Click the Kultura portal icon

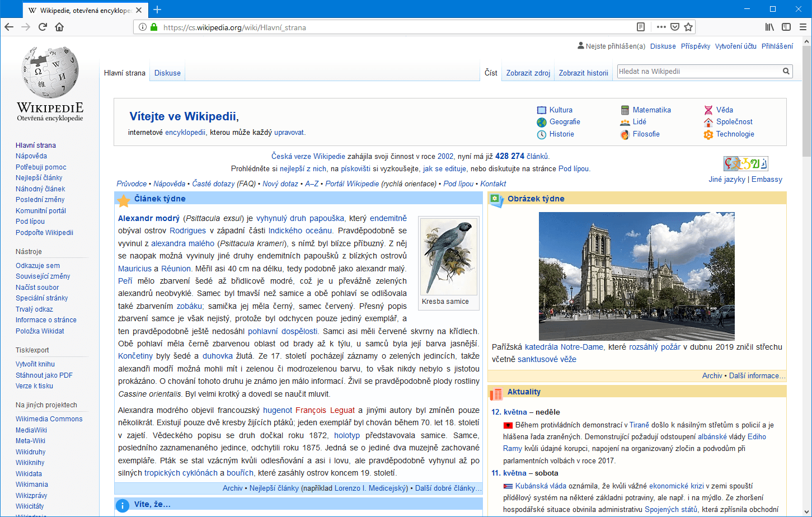point(541,110)
